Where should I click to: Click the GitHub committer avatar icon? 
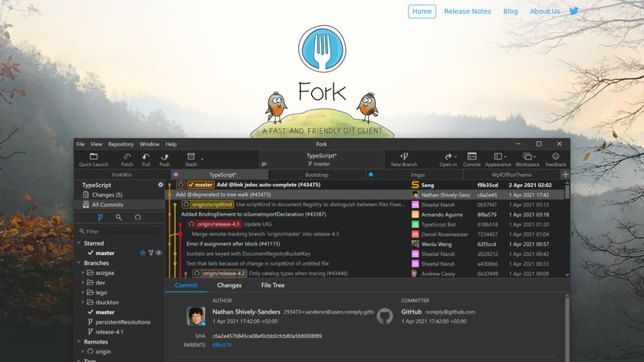click(x=385, y=316)
